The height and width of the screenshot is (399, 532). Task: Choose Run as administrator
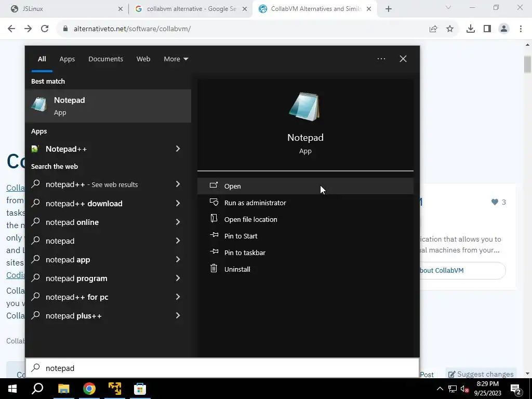click(305, 203)
